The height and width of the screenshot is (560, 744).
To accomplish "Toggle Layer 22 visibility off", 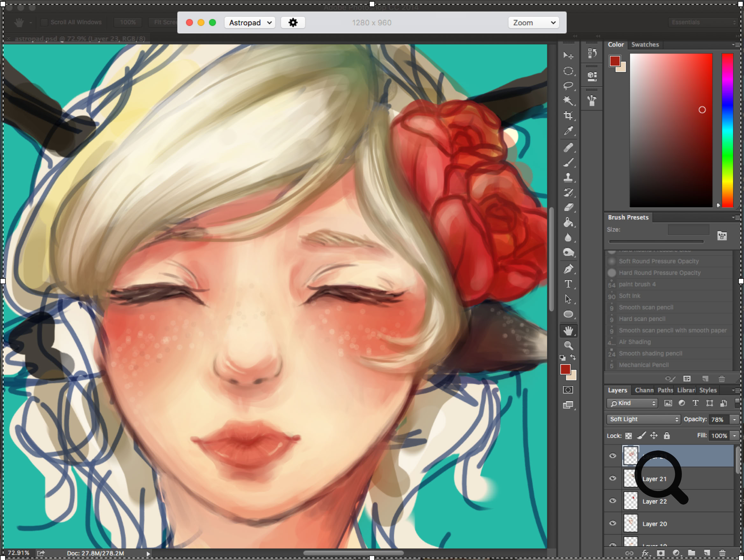I will tap(612, 501).
